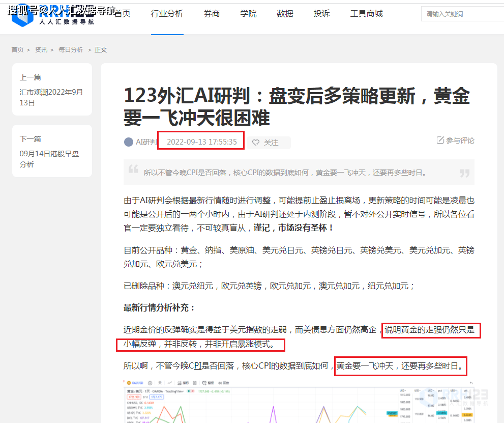
Task: Go to the 学院 menu item
Action: pyautogui.click(x=248, y=14)
